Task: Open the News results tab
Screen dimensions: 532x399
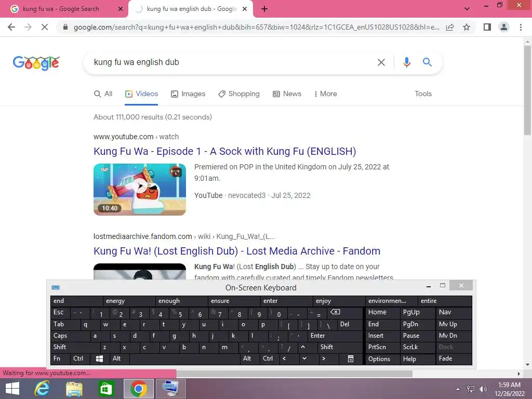Action: [287, 94]
